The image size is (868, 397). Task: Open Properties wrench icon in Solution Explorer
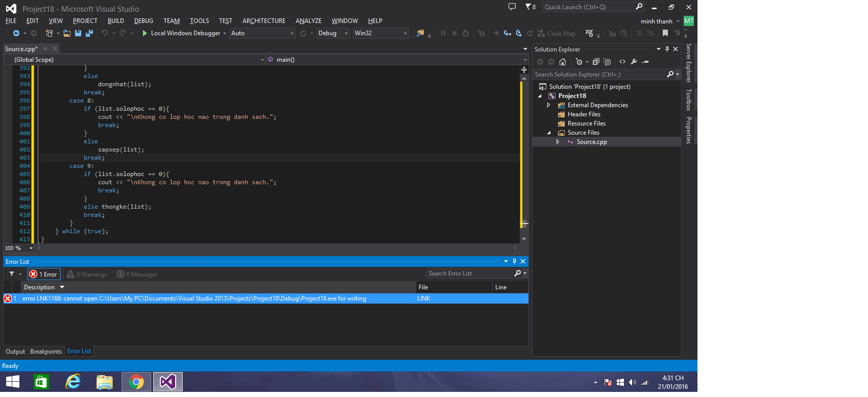634,62
